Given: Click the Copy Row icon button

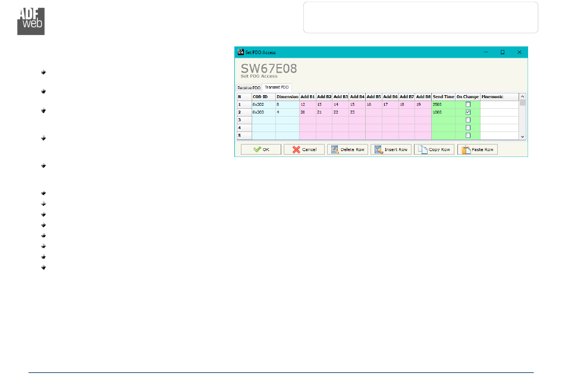Looking at the screenshot, I should point(434,149).
